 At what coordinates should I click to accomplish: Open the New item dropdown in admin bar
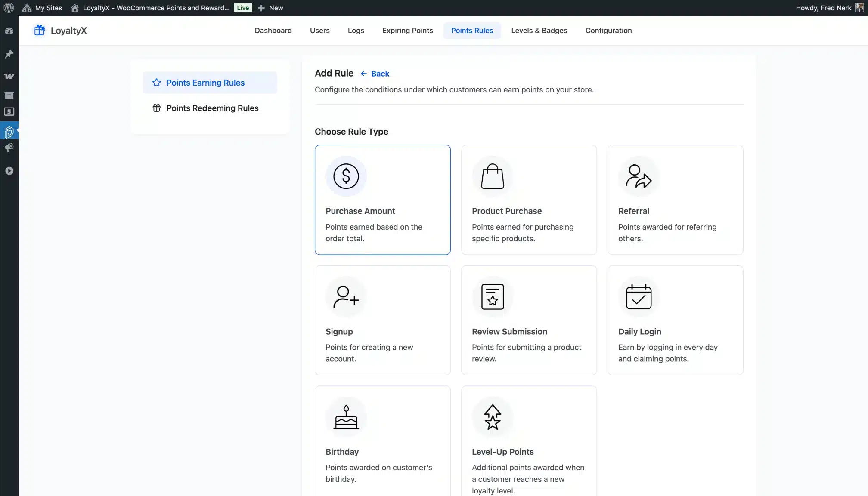point(270,8)
